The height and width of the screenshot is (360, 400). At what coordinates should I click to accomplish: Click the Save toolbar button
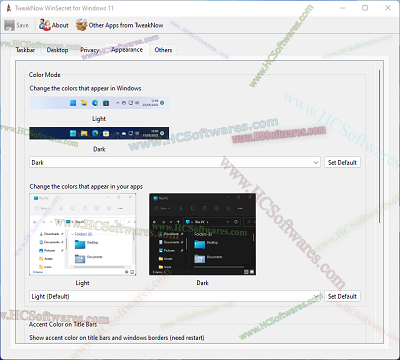pos(17,25)
